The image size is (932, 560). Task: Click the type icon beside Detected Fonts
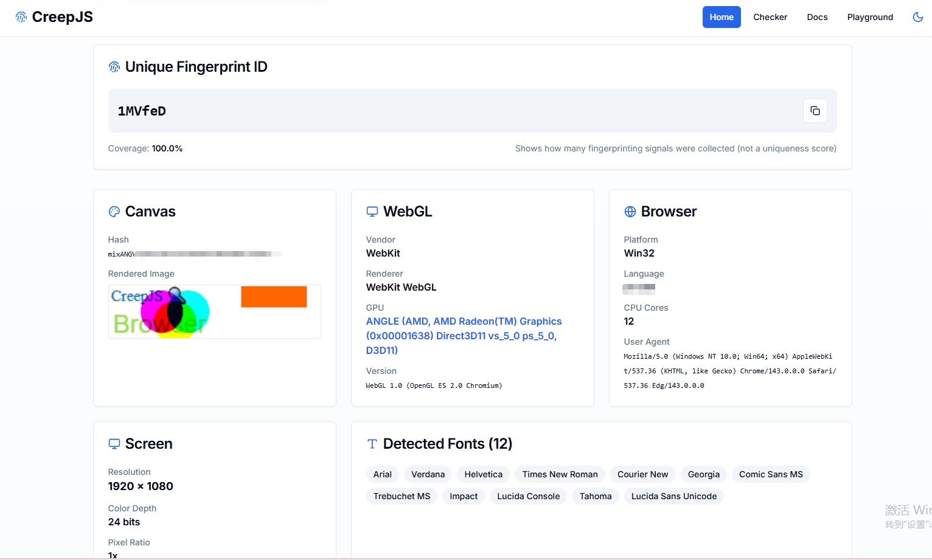(x=372, y=444)
